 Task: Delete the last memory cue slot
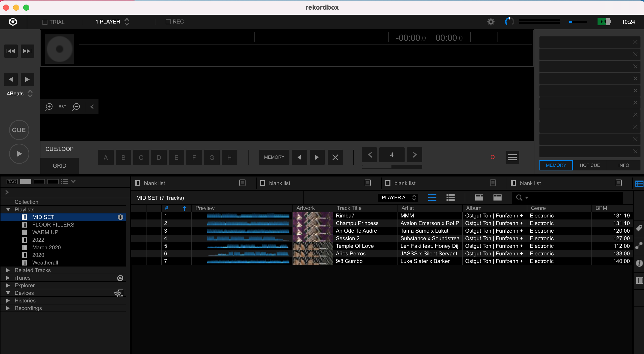(635, 151)
